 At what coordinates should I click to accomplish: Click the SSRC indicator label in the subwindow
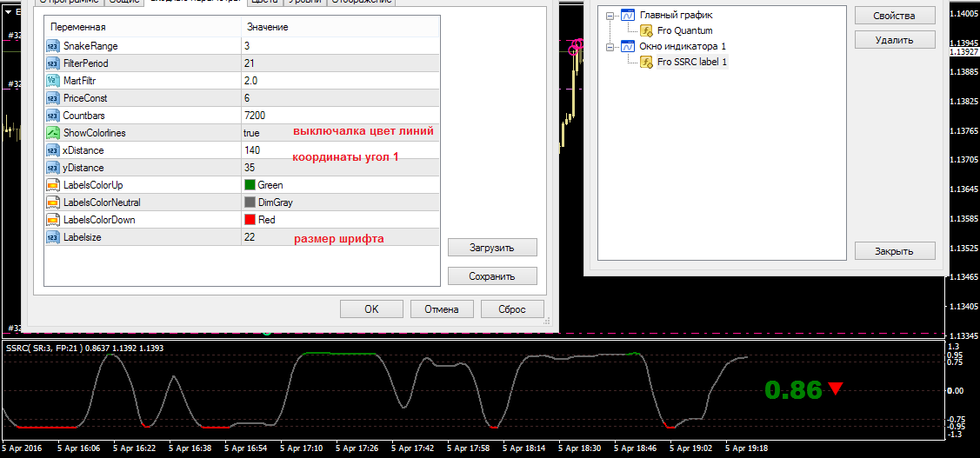(x=84, y=348)
